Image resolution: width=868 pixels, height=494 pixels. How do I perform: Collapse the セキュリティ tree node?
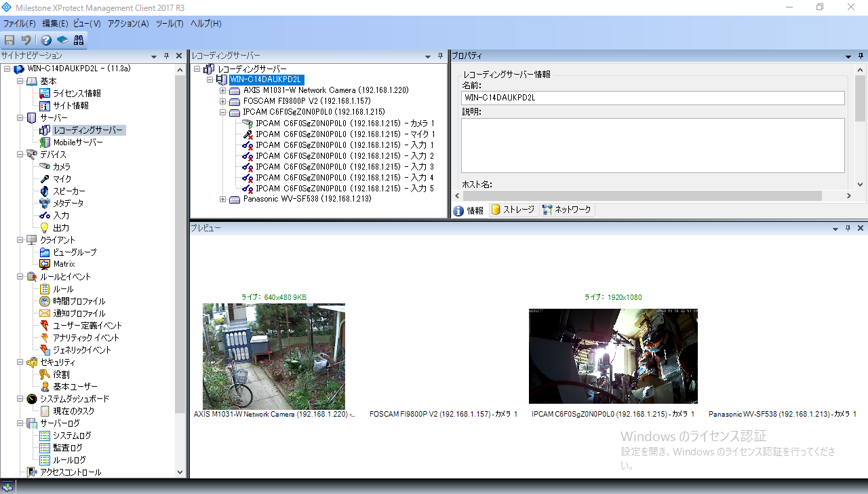coord(20,362)
